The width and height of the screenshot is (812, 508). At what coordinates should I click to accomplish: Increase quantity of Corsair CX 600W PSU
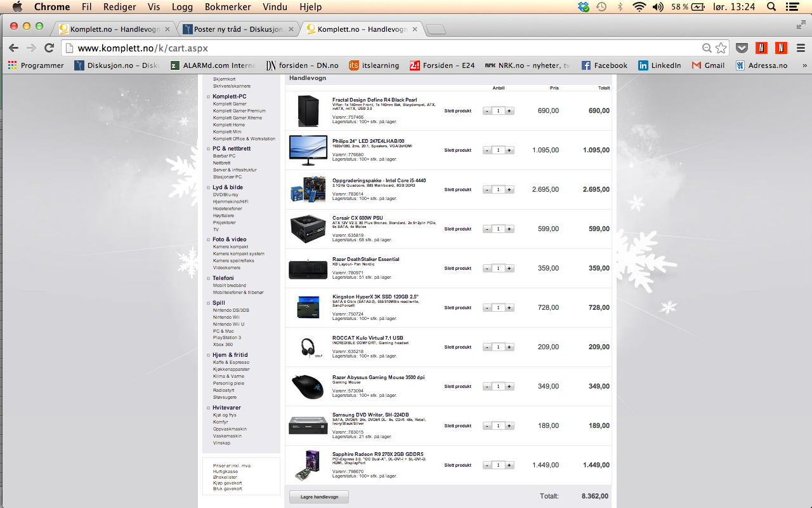[509, 229]
